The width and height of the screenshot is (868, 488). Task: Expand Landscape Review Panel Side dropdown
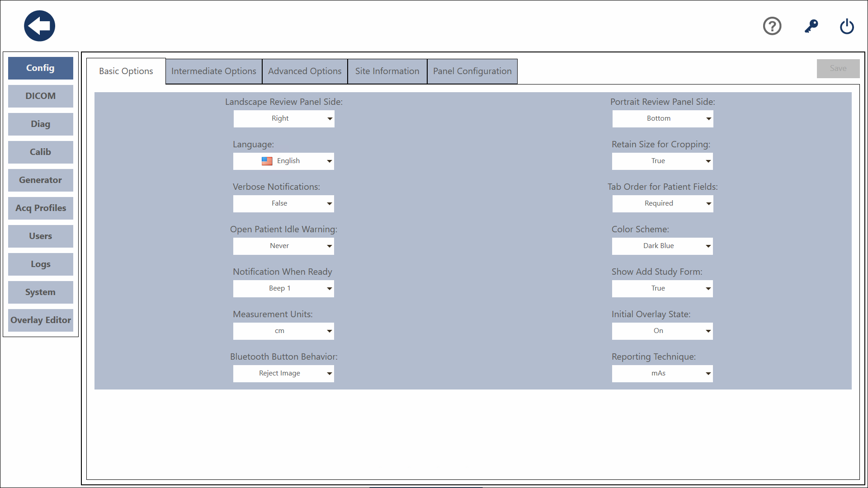pos(284,119)
